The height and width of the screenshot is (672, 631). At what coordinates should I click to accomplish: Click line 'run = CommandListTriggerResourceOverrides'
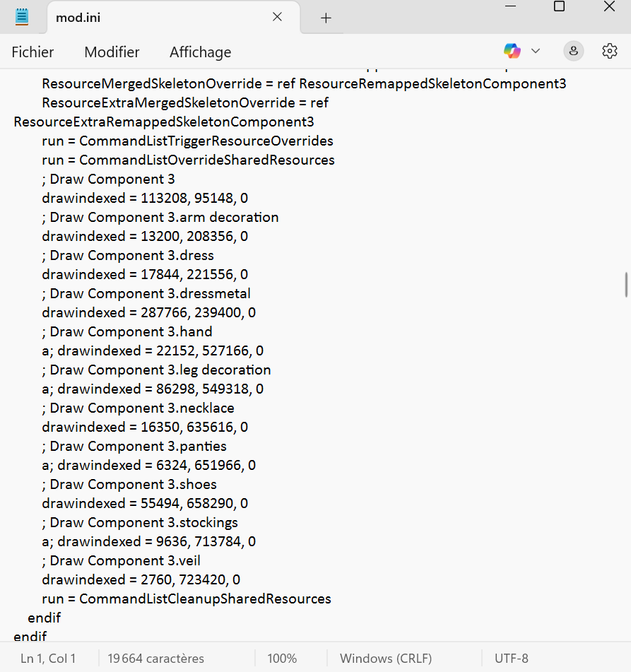click(187, 141)
